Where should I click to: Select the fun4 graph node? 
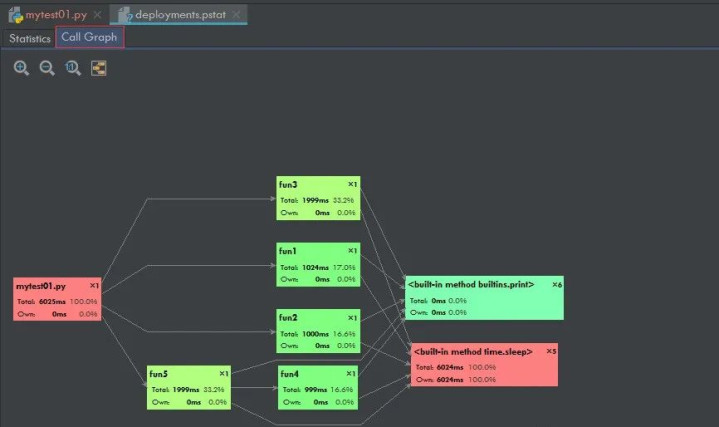pyautogui.click(x=318, y=387)
